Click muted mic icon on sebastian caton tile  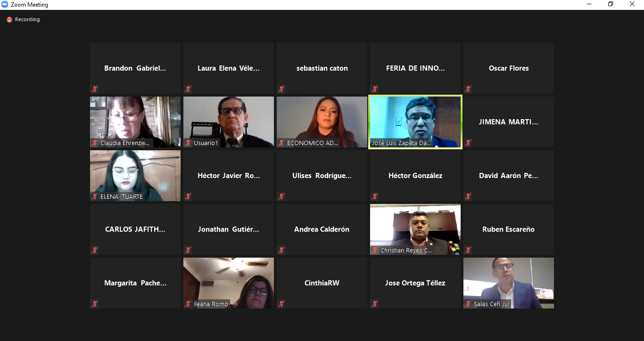point(281,89)
